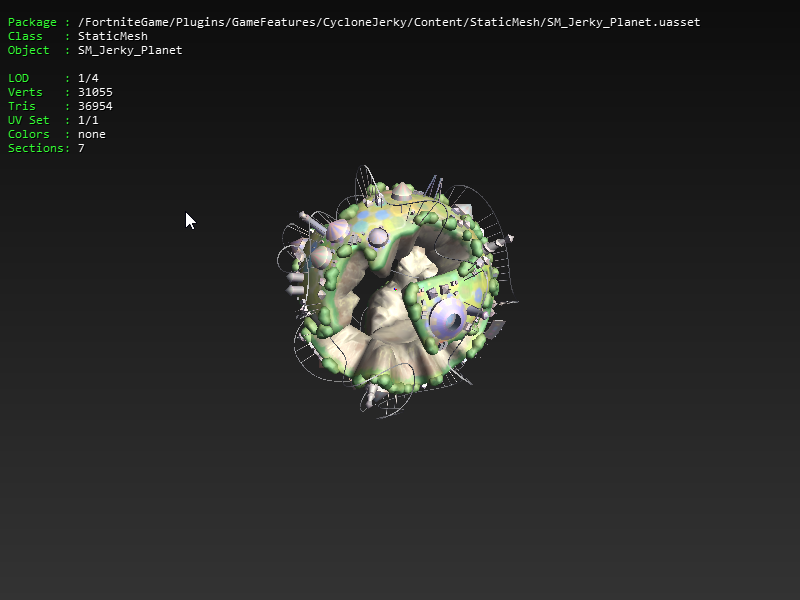This screenshot has width=800, height=600.
Task: Click the Colors value none
Action: 92,134
